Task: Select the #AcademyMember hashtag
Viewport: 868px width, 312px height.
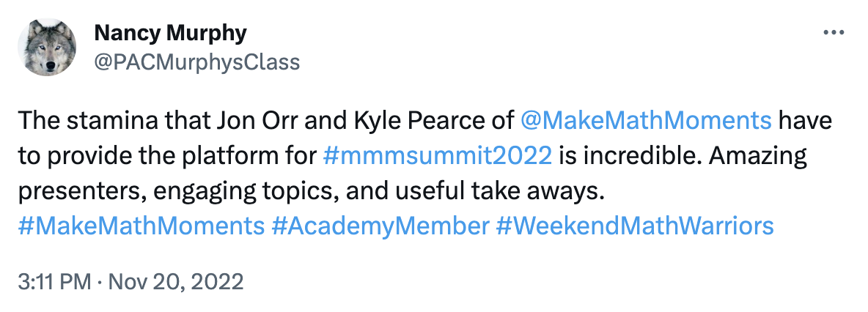Action: (380, 226)
